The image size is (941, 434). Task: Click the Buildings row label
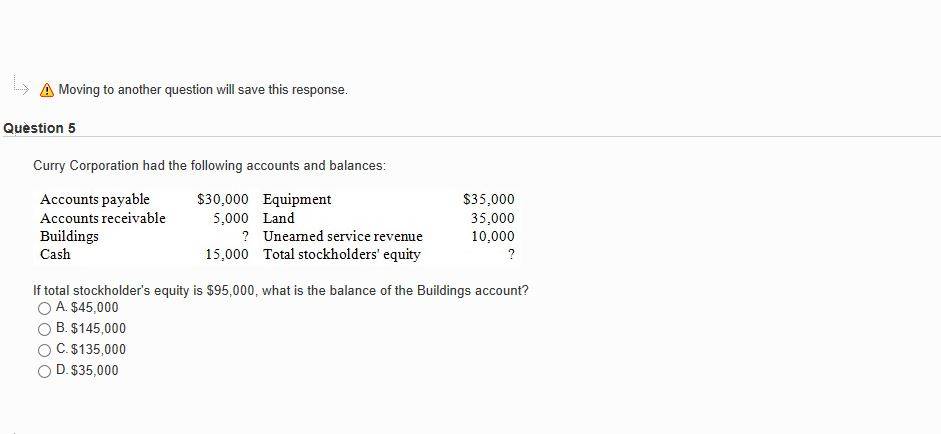click(69, 237)
